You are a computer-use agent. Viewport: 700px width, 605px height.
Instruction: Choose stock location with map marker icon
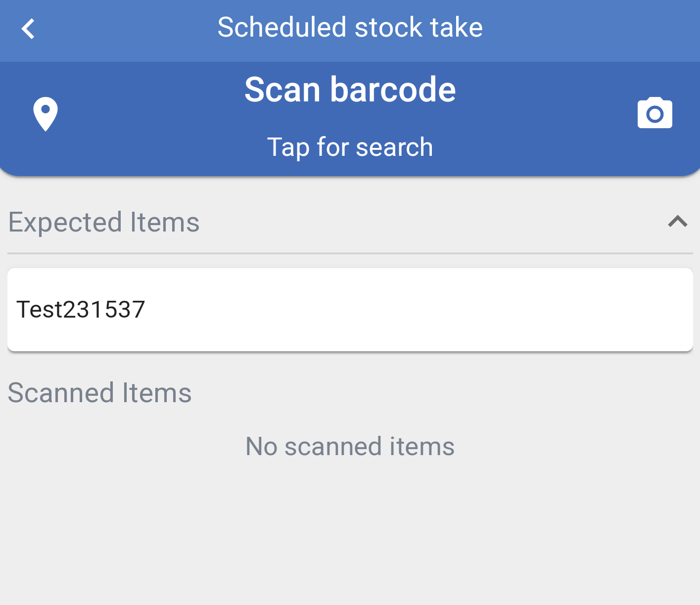[x=45, y=114]
